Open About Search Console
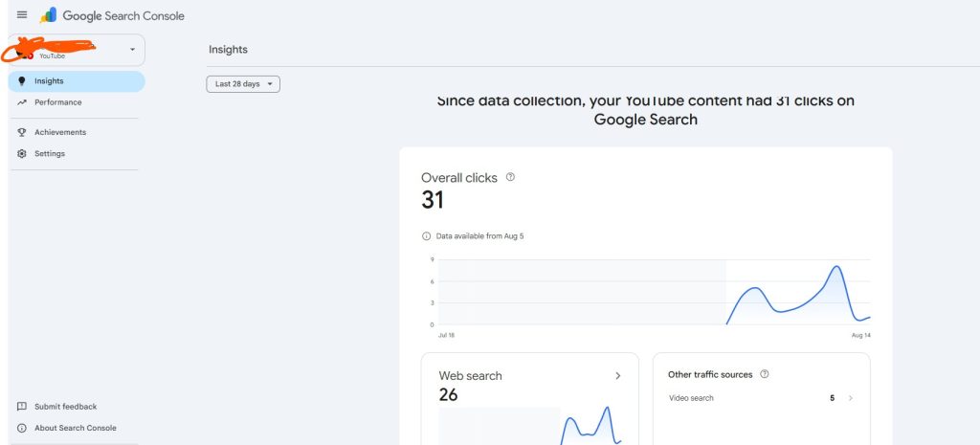This screenshot has height=445, width=980. 75,428
